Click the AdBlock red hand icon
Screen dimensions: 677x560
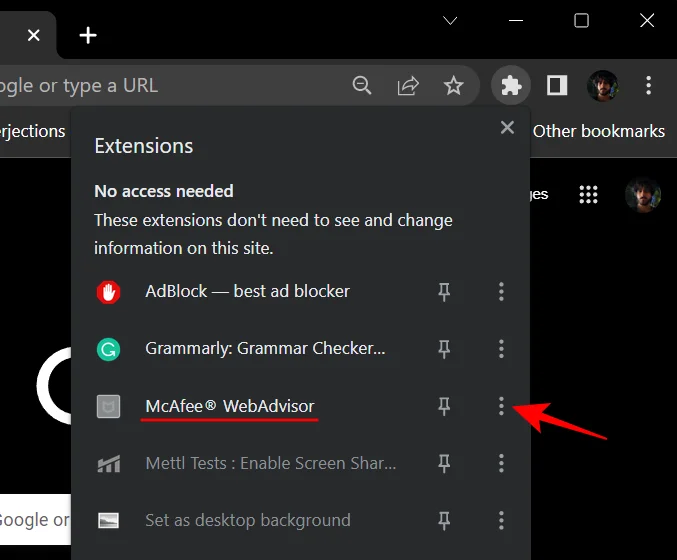click(108, 292)
